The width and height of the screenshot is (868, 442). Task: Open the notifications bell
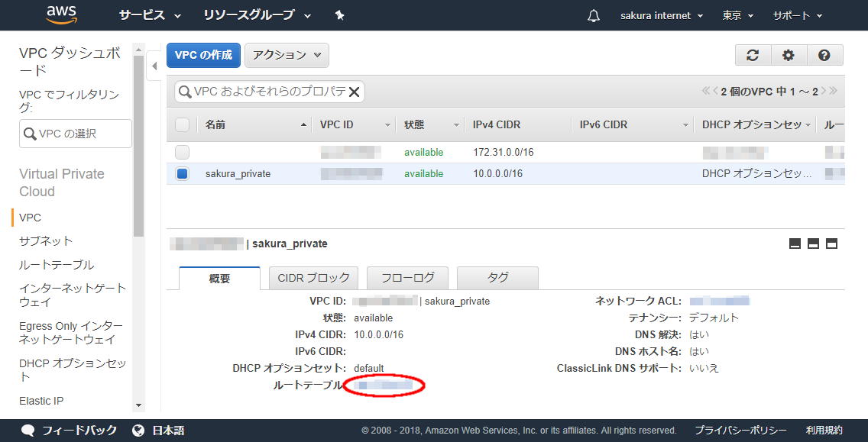[594, 16]
